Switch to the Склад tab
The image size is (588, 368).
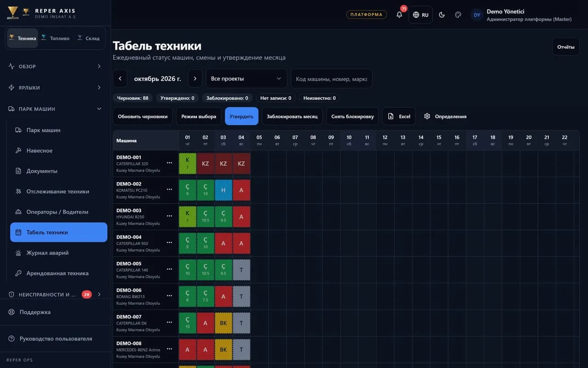click(89, 38)
